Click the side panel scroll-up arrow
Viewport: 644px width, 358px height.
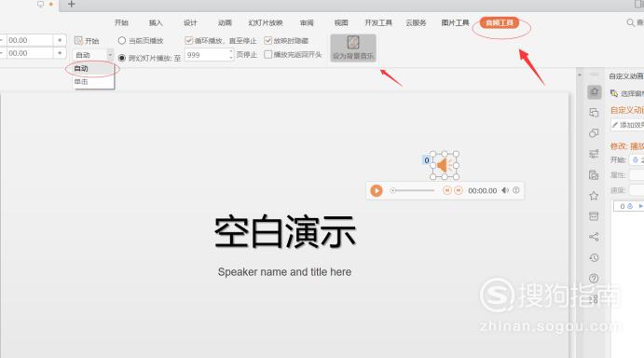click(579, 75)
